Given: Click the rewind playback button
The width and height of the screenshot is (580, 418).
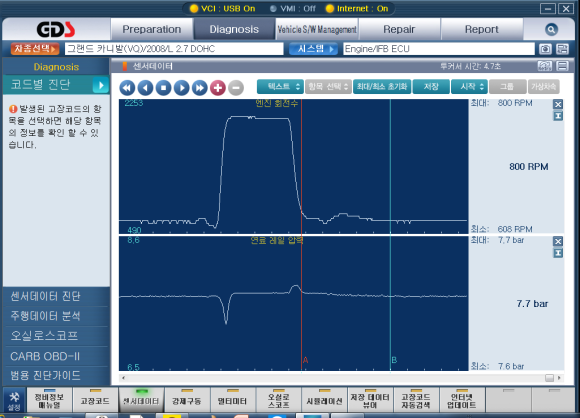Looking at the screenshot, I should pos(127,88).
